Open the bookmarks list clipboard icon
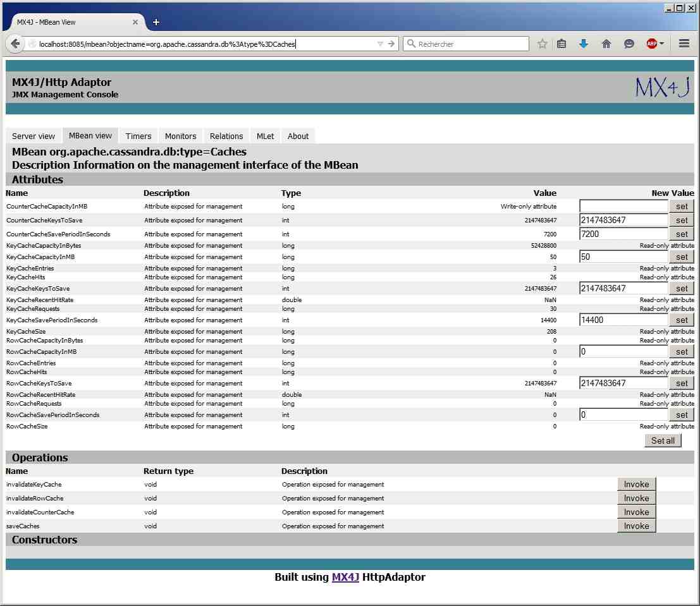Viewport: 700px width, 606px height. click(561, 44)
